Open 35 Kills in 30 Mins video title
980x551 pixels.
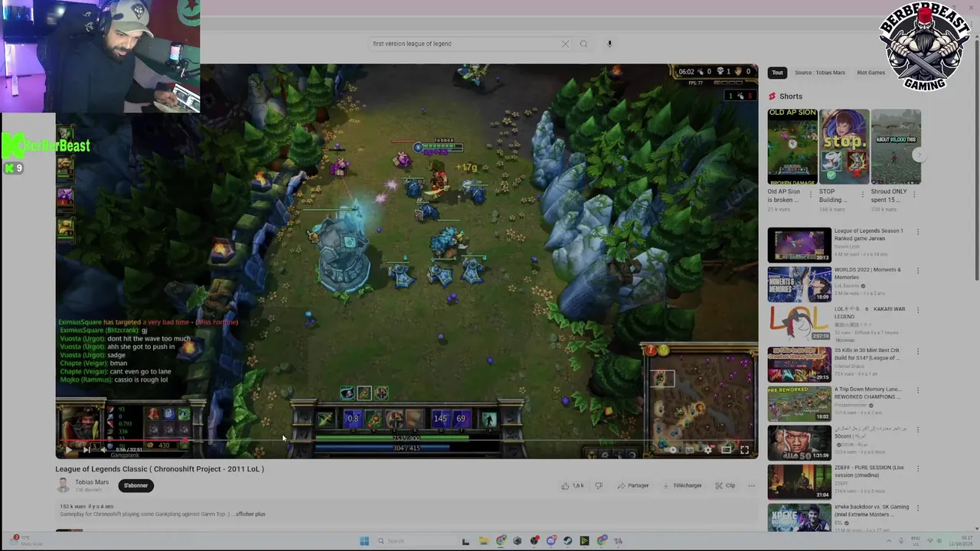coord(867,354)
